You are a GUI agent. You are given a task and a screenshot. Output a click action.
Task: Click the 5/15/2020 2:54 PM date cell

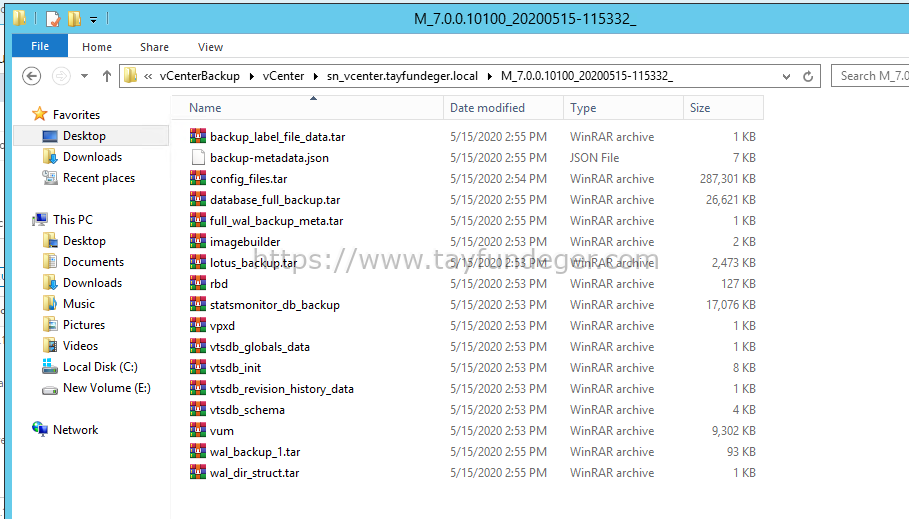(x=498, y=179)
